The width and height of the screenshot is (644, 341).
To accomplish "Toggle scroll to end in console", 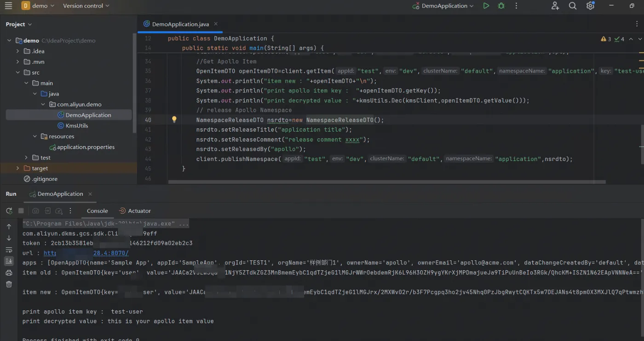I will coord(9,261).
